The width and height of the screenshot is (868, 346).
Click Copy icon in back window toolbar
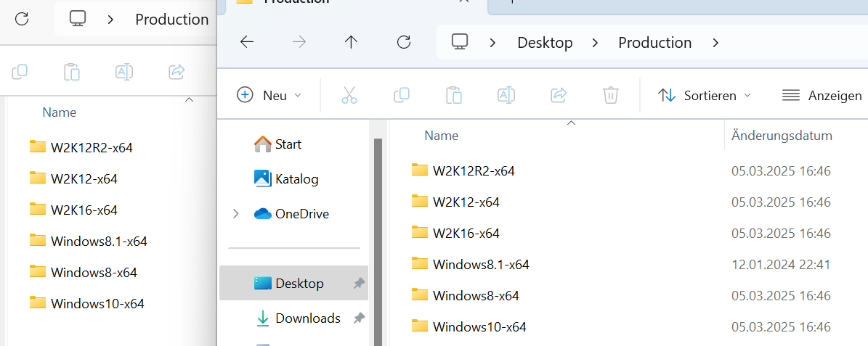20,72
